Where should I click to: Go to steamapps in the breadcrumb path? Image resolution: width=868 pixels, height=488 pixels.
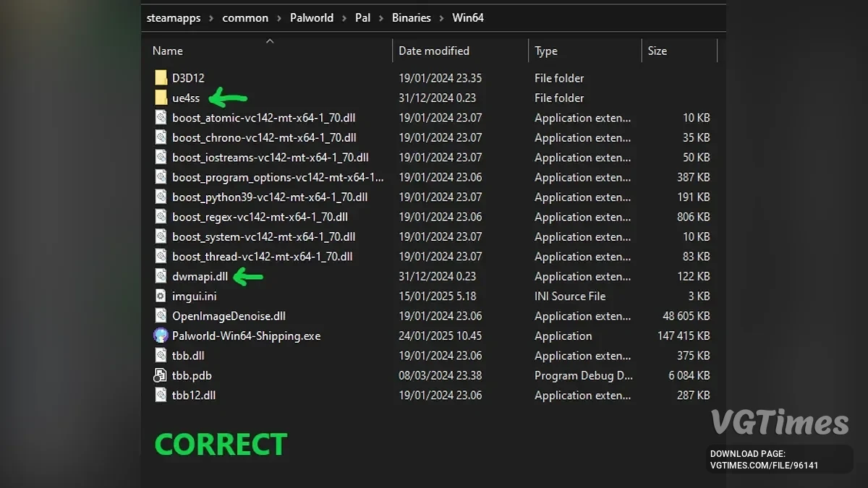174,18
